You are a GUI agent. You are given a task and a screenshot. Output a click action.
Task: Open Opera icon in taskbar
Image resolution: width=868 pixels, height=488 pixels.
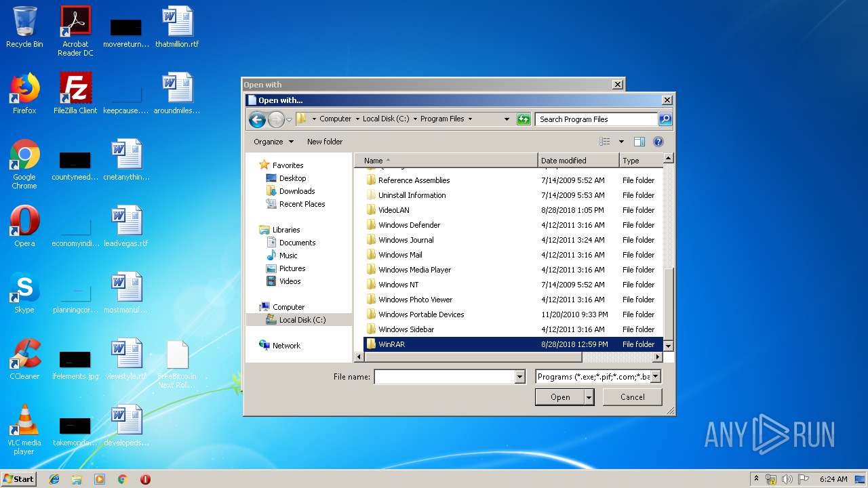pos(145,479)
